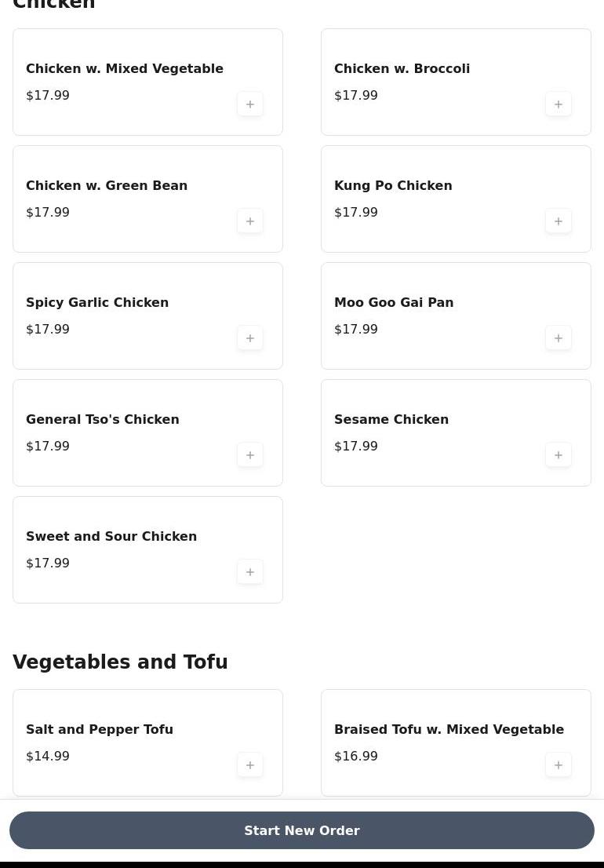604x868 pixels.
Task: Add Sweet and Sour Chicken to order
Action: click(x=250, y=572)
